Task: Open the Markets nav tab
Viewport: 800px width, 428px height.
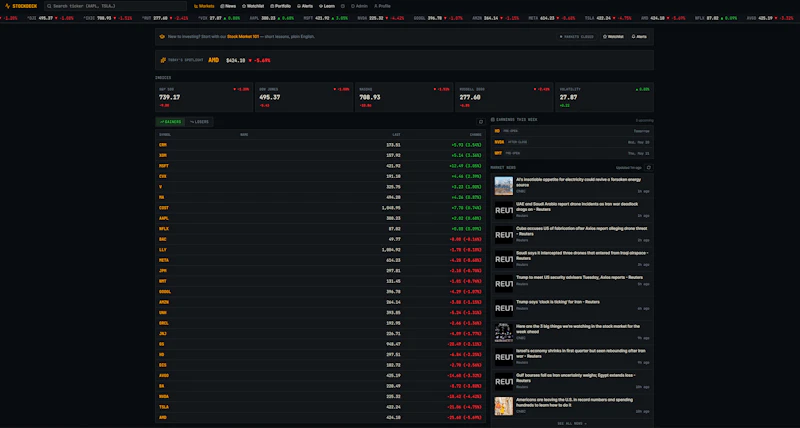Action: click(x=204, y=6)
